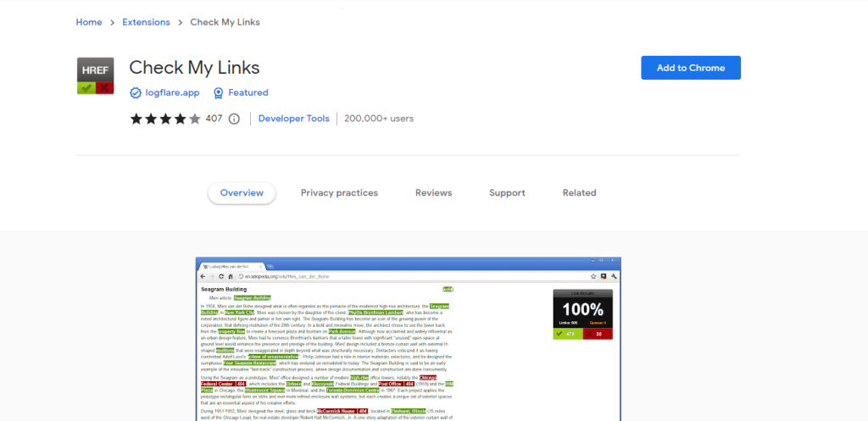Screen dimensions: 868x421
Task: Click the bookmark star in the preview browser
Action: click(x=593, y=276)
